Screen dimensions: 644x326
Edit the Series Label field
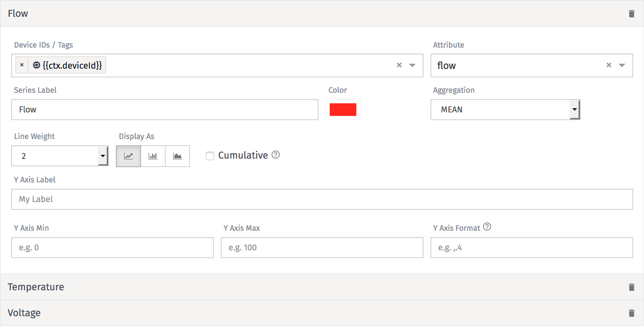click(165, 110)
